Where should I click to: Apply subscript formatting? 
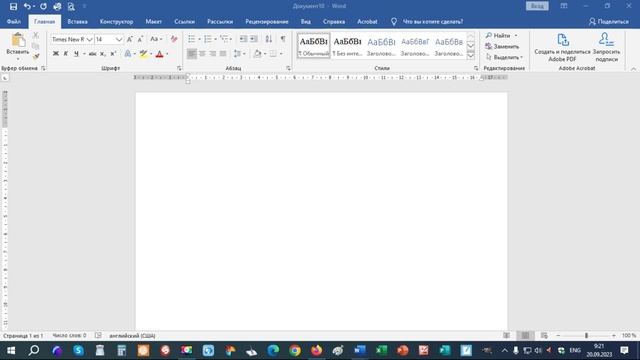103,54
